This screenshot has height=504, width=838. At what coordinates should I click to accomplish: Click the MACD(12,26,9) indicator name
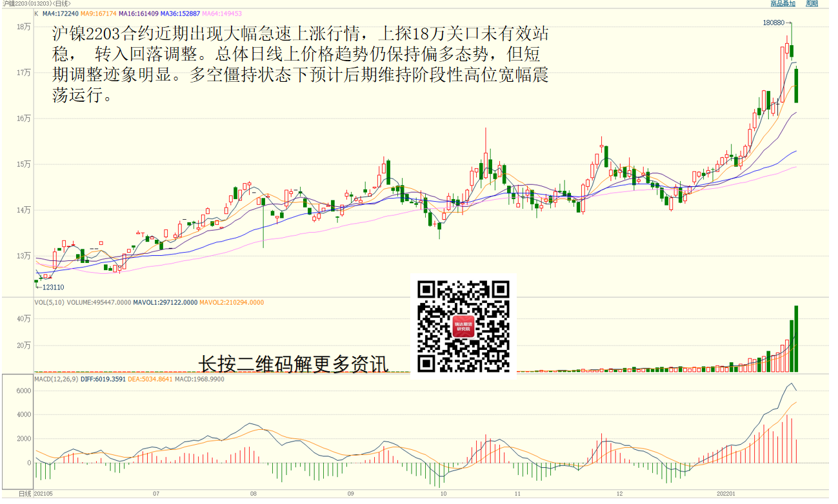point(57,379)
